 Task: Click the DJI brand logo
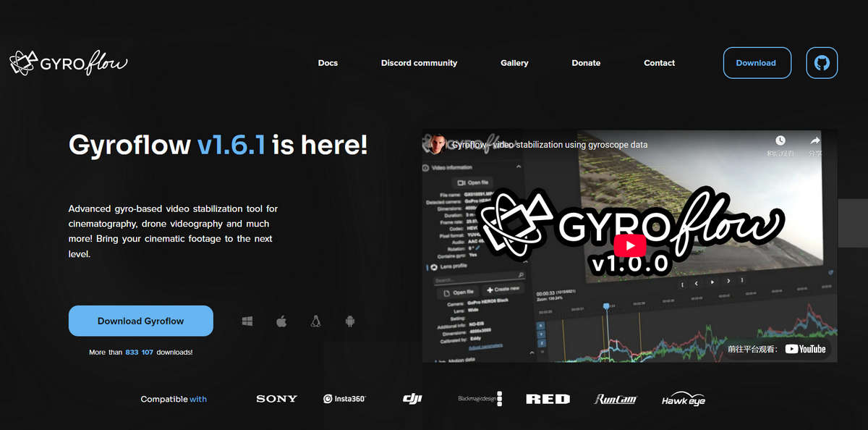[412, 399]
